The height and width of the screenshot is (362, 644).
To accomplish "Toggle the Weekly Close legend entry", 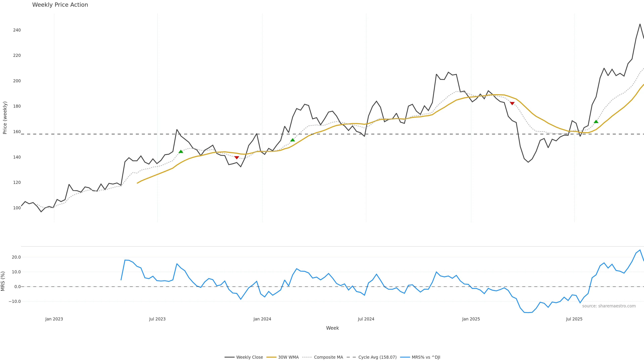I will click(249, 357).
